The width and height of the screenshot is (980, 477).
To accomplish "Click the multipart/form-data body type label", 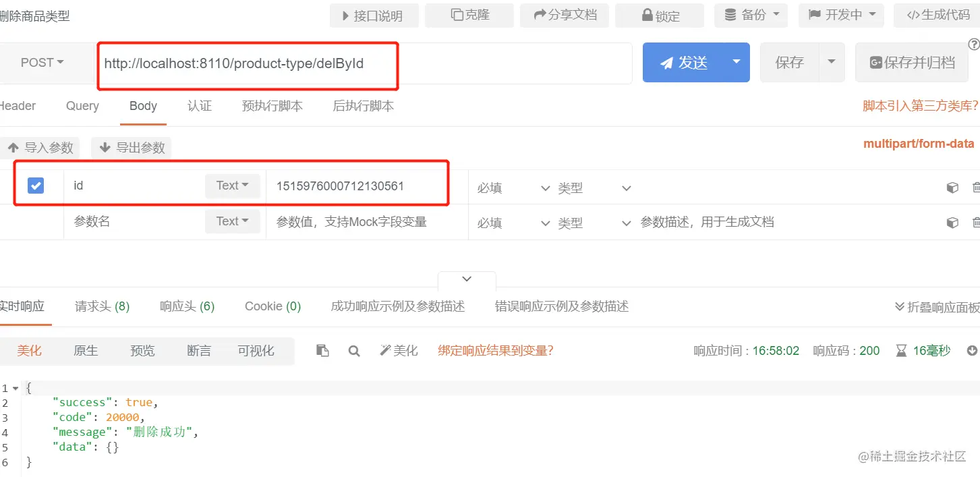I will 919,144.
